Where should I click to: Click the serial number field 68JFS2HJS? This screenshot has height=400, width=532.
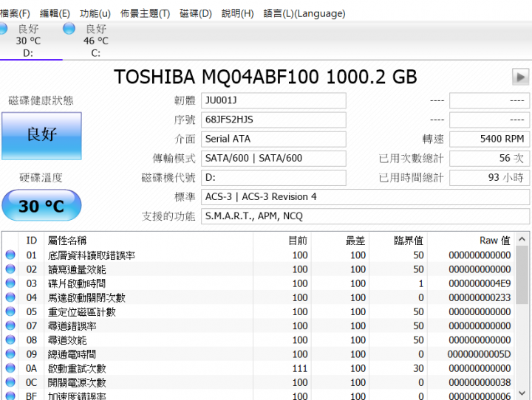(x=273, y=120)
